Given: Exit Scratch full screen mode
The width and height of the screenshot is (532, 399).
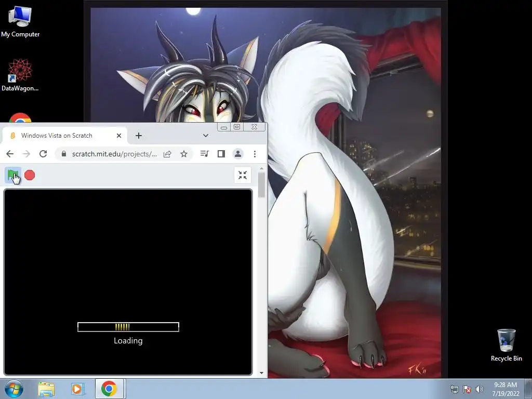Looking at the screenshot, I should 242,175.
